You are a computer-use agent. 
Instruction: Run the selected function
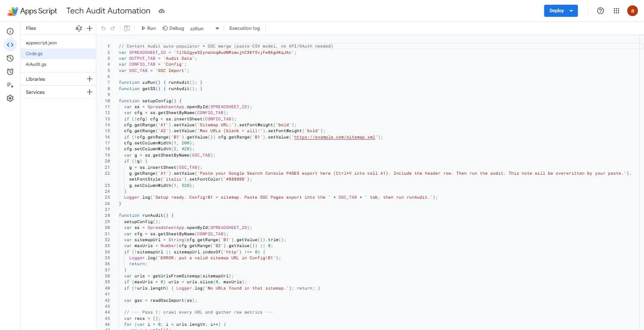click(148, 28)
